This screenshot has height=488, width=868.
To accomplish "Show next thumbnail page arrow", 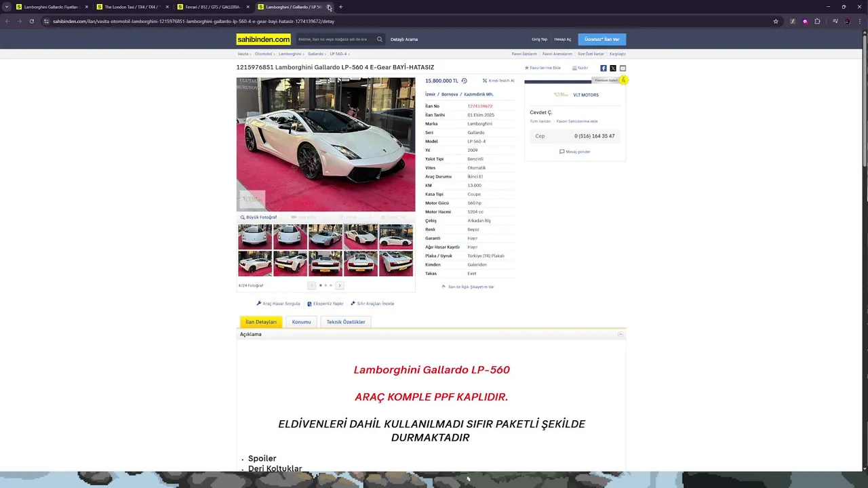I will point(340,285).
